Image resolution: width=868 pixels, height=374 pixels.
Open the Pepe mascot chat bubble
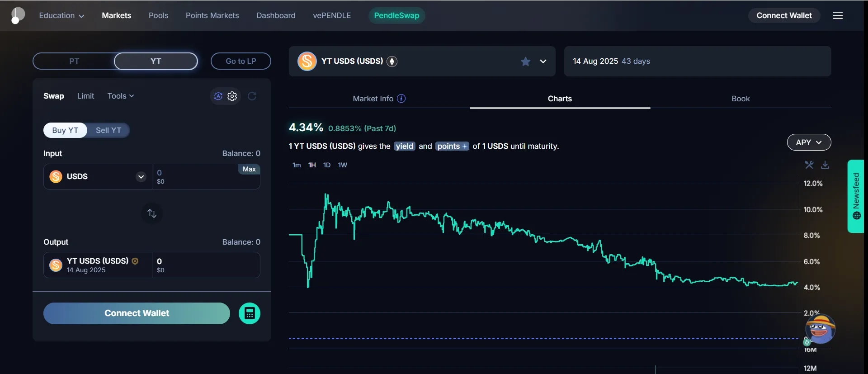pyautogui.click(x=820, y=329)
